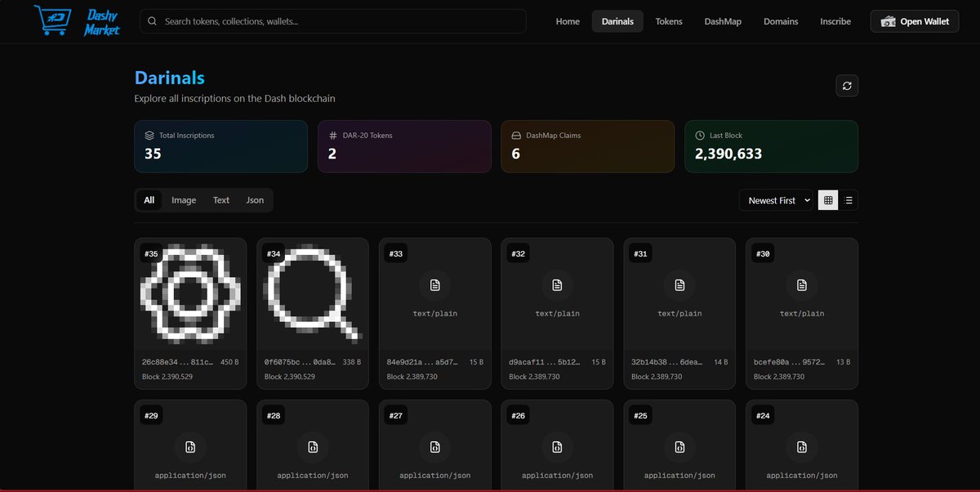The height and width of the screenshot is (492, 980).
Task: Click the JSON file icon on inscription #26
Action: (x=557, y=447)
